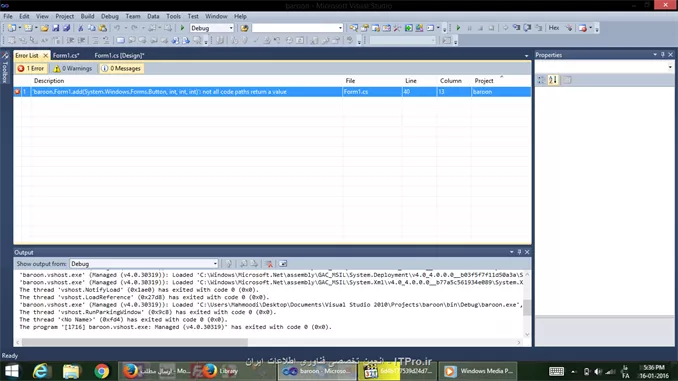Viewport: 678px width, 381px height.
Task: Toggle Word Wrap icon in Output toolbar
Action: [283, 264]
